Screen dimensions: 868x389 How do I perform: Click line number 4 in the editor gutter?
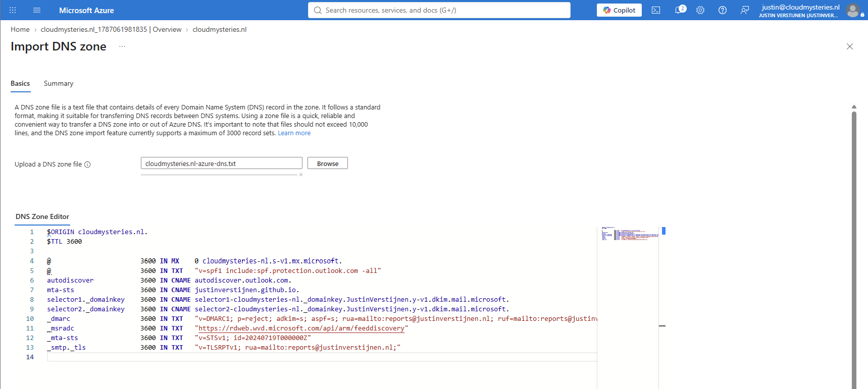click(x=32, y=261)
